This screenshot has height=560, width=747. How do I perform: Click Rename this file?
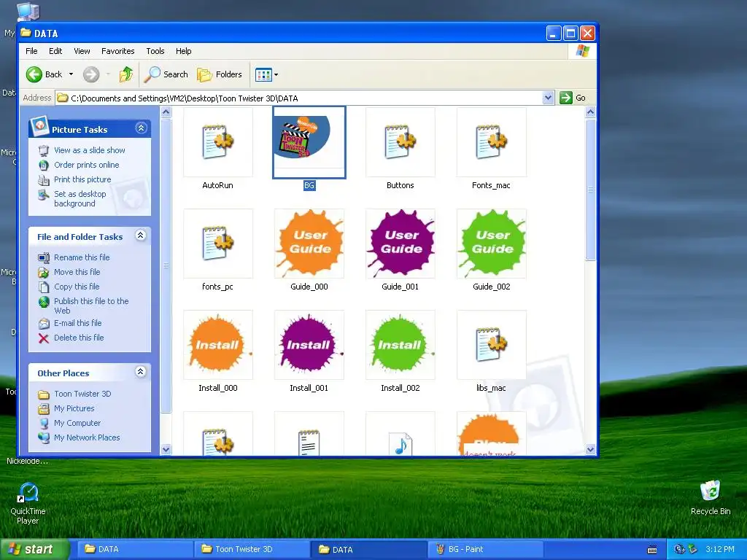pyautogui.click(x=82, y=257)
